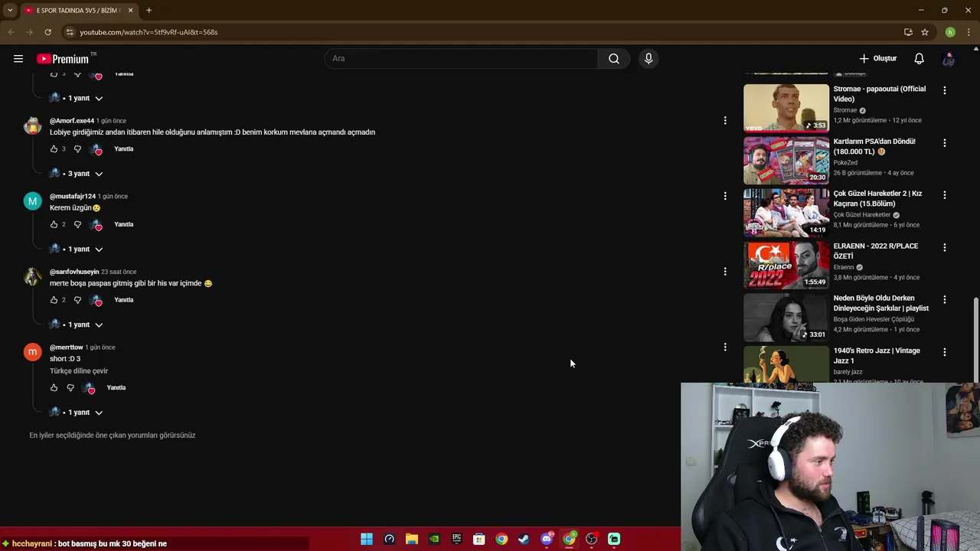Open OBS Studio from the taskbar
980x551 pixels.
tap(592, 540)
